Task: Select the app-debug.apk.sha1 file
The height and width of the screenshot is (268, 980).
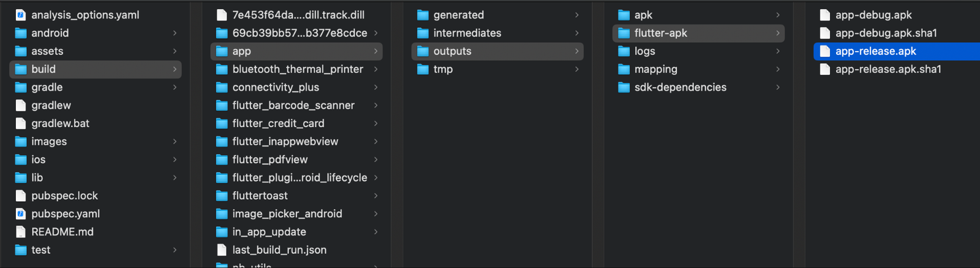Action: tap(886, 33)
